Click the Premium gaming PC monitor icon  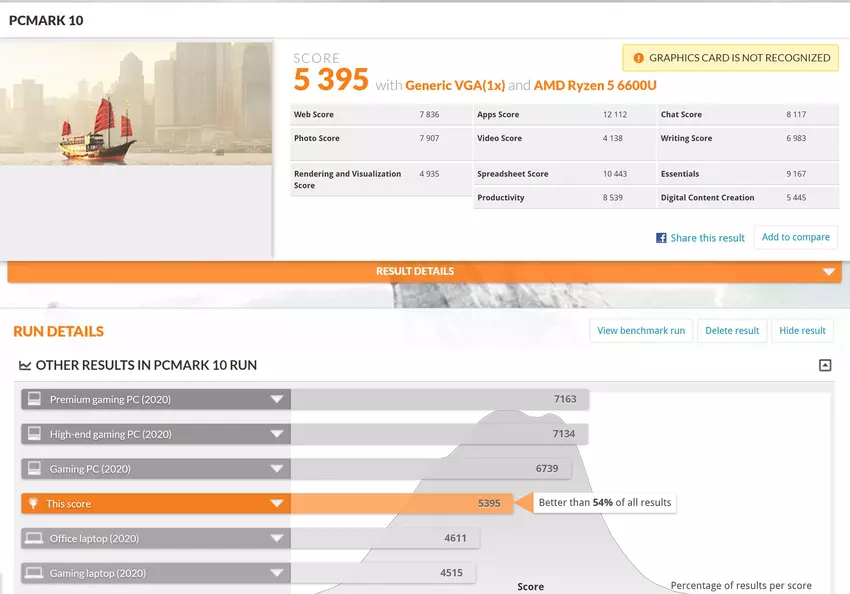[x=34, y=399]
